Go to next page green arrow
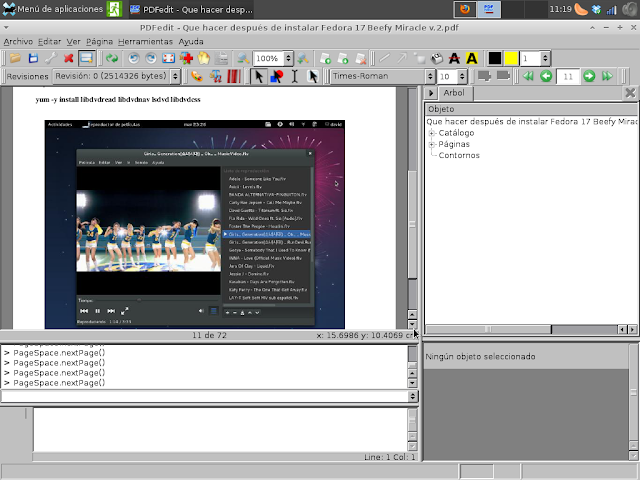 coord(589,76)
